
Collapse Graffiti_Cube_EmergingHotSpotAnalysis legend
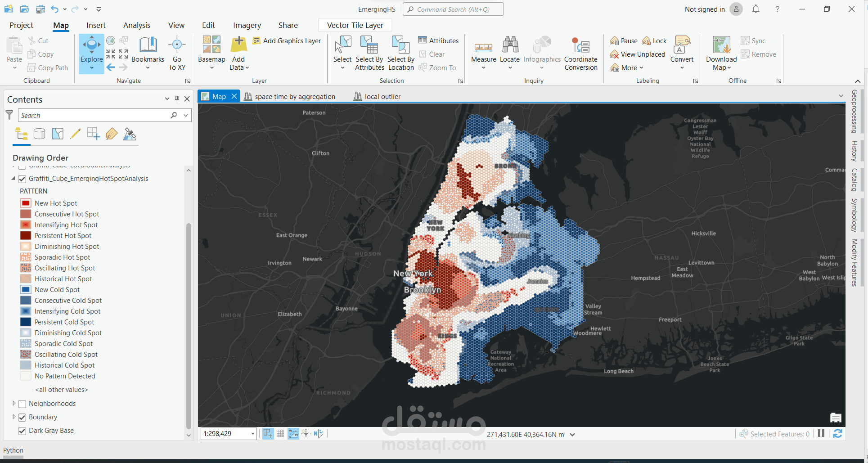point(13,179)
